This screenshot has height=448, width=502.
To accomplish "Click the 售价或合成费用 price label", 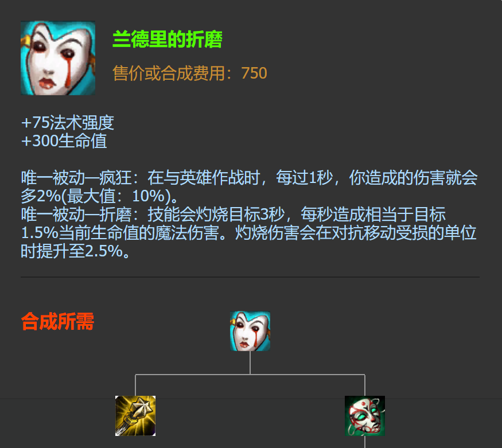I will (x=172, y=73).
